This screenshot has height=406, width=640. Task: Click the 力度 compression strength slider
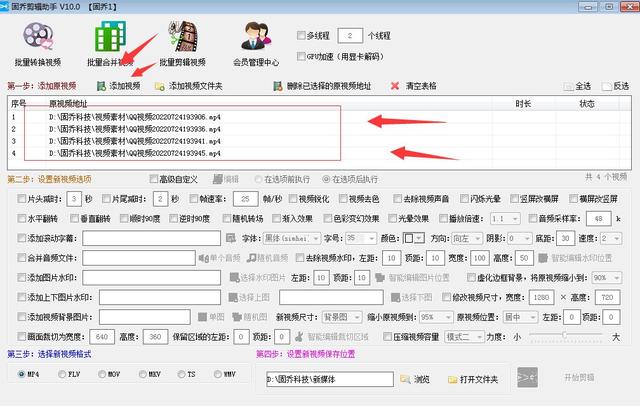565,335
